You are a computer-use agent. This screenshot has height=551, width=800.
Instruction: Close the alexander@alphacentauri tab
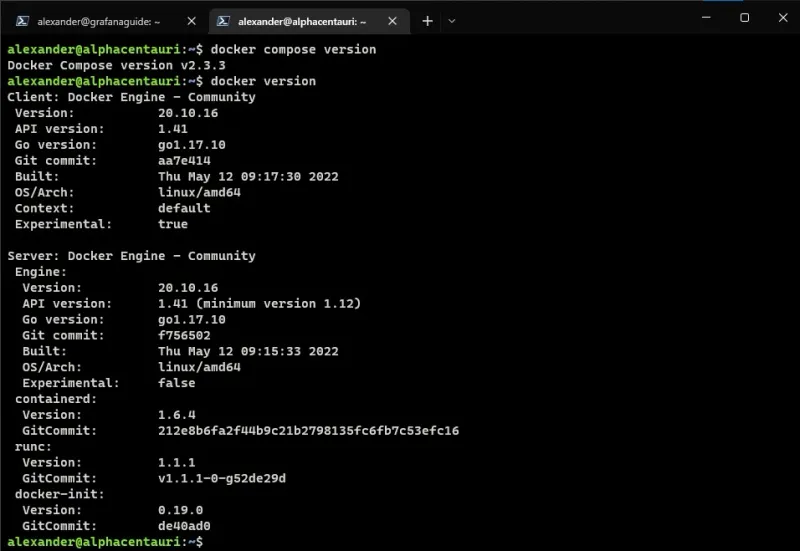[392, 21]
